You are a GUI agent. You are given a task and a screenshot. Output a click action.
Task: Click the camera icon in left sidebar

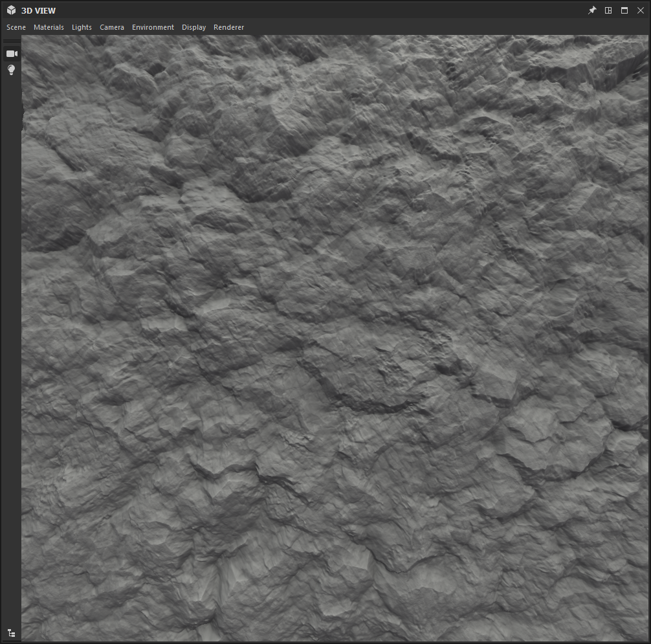[x=12, y=54]
